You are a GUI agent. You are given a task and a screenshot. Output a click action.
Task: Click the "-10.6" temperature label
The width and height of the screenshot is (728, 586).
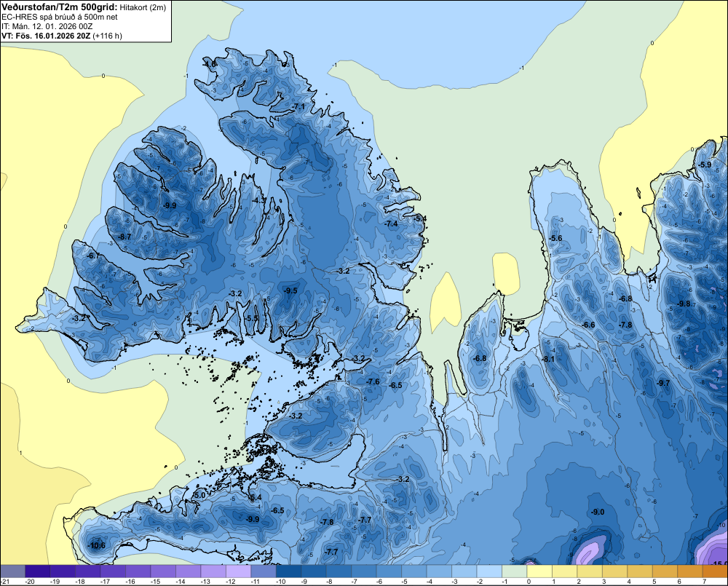(x=97, y=546)
